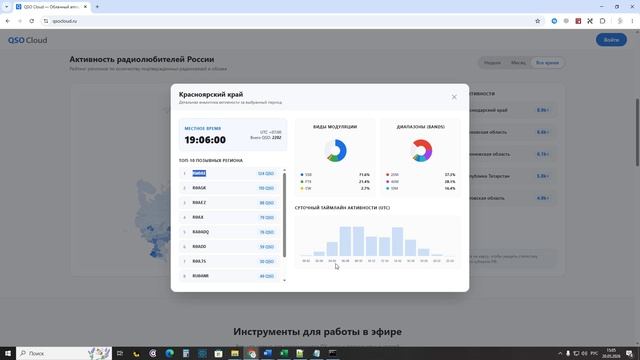
Task: Click the blue Войти login button
Action: pos(611,40)
